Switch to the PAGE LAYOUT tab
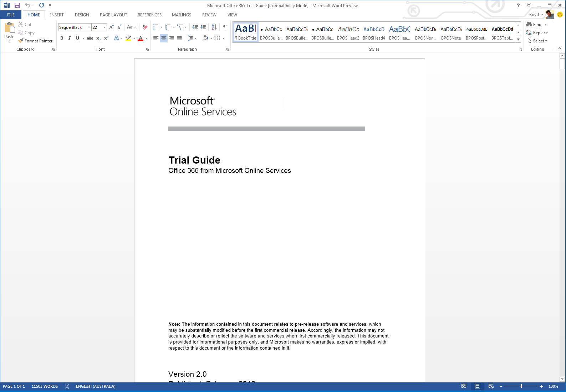The width and height of the screenshot is (566, 392). [113, 15]
